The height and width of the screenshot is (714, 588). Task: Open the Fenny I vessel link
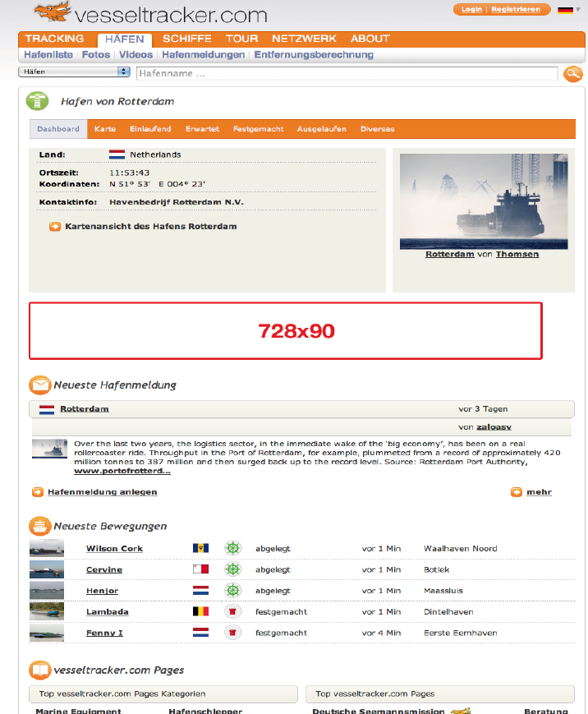click(x=104, y=633)
